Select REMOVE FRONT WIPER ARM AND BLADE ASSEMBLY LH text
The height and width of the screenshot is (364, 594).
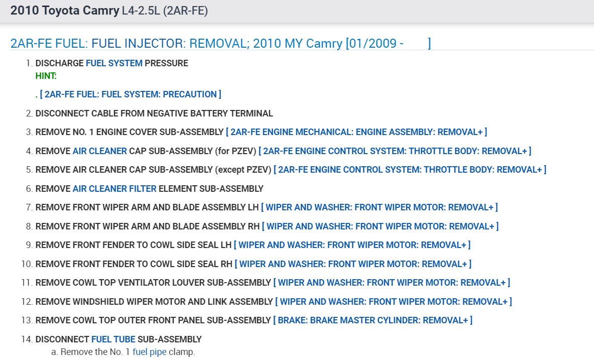(x=147, y=207)
